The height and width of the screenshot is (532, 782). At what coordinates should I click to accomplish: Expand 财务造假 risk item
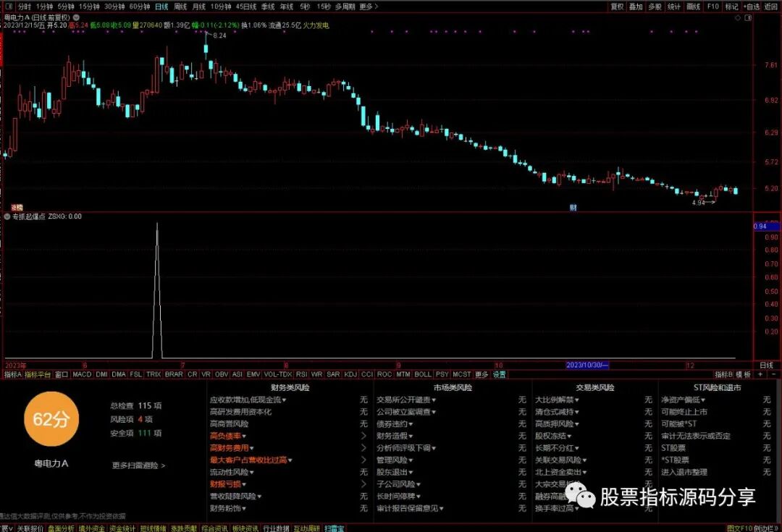pos(395,436)
